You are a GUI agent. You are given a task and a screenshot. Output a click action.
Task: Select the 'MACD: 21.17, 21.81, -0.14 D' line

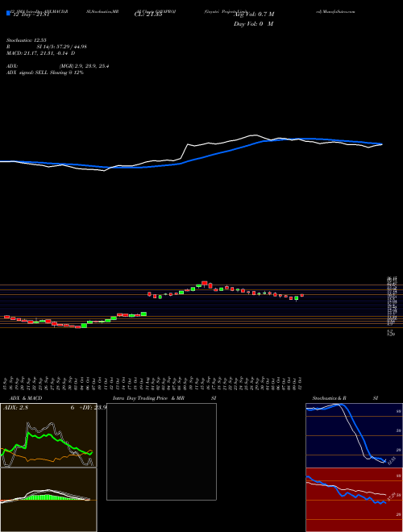click(x=41, y=53)
